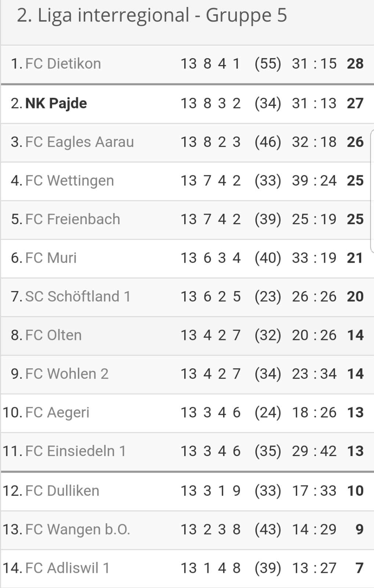Click the 2. Liga interregional Gruppe 5 heading
Screen dimensions: 374x588
point(152,16)
